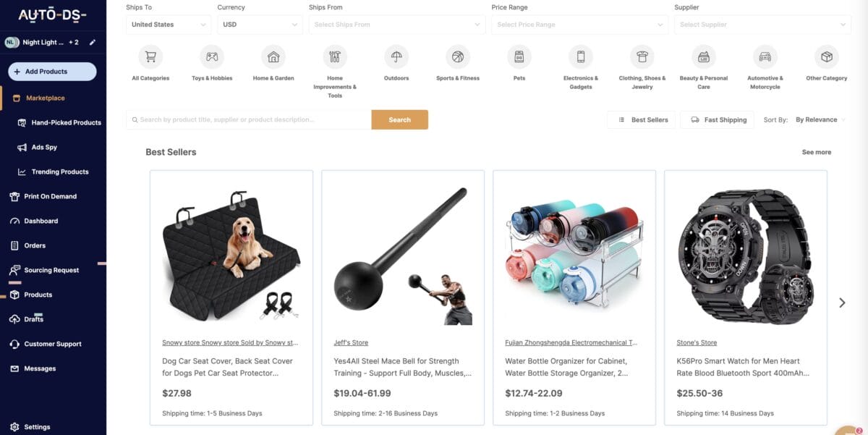
Task: Toggle the Best Sellers filter
Action: (642, 119)
